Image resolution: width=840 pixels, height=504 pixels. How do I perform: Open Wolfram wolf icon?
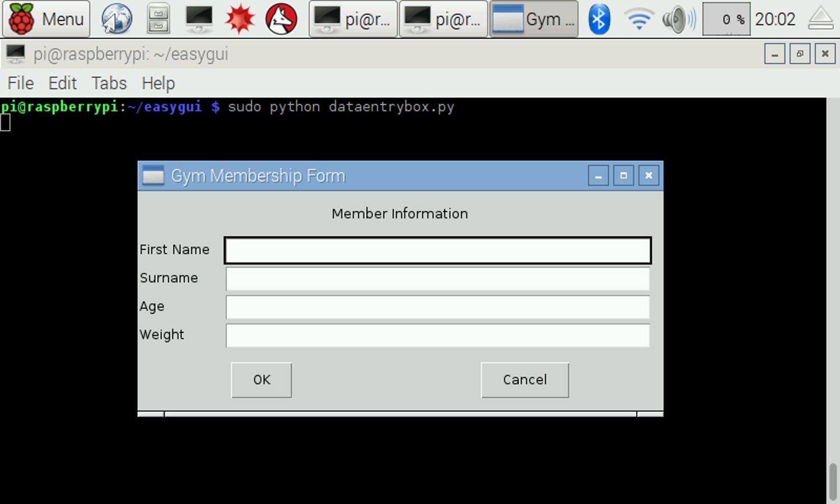pyautogui.click(x=281, y=18)
